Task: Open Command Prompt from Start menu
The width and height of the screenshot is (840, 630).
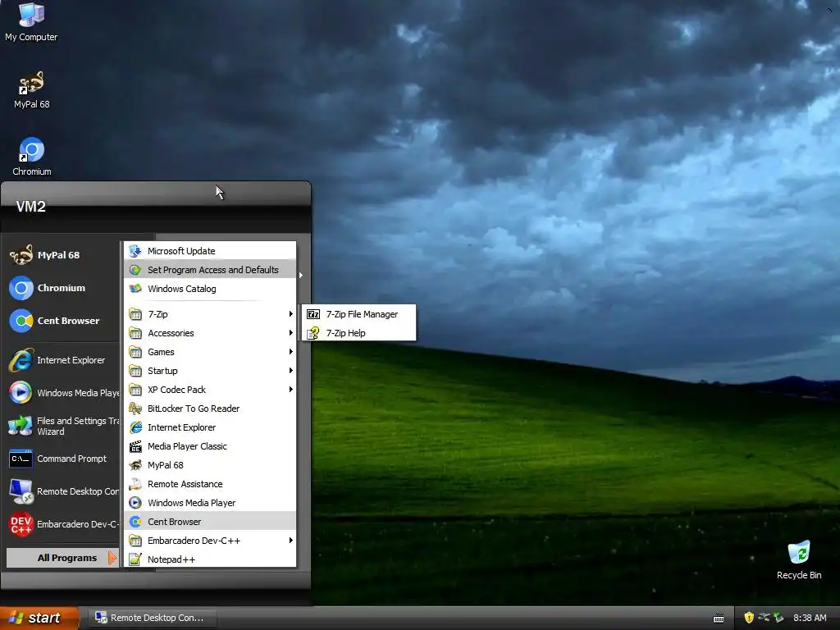Action: [62, 459]
